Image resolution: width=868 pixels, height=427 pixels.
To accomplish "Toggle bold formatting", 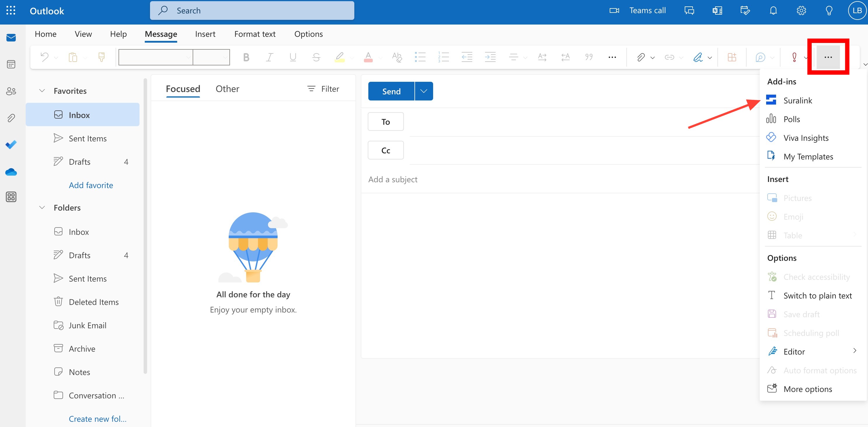I will (x=246, y=57).
